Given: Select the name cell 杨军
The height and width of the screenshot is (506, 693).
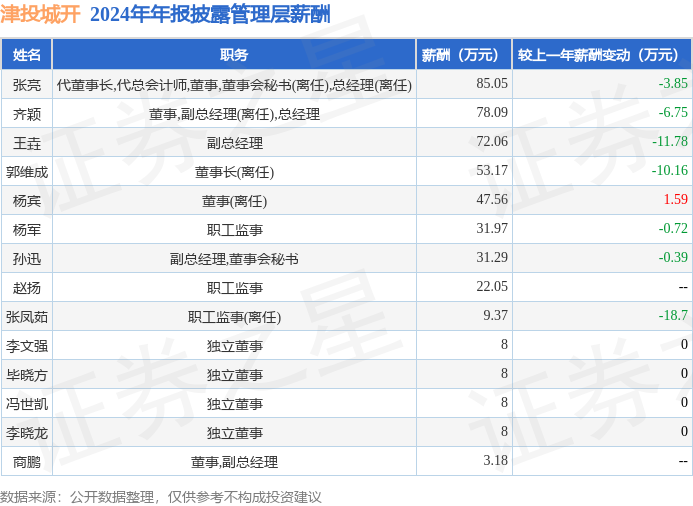Looking at the screenshot, I should (x=27, y=230).
